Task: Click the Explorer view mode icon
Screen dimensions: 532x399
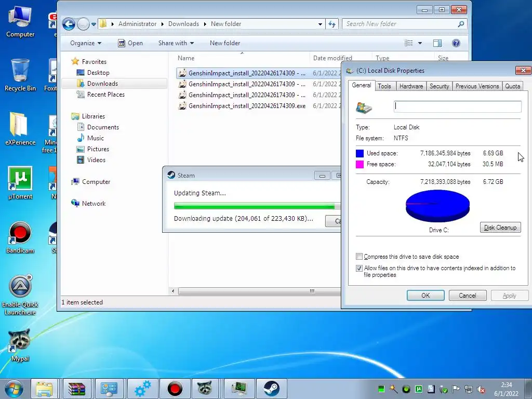Action: point(409,43)
